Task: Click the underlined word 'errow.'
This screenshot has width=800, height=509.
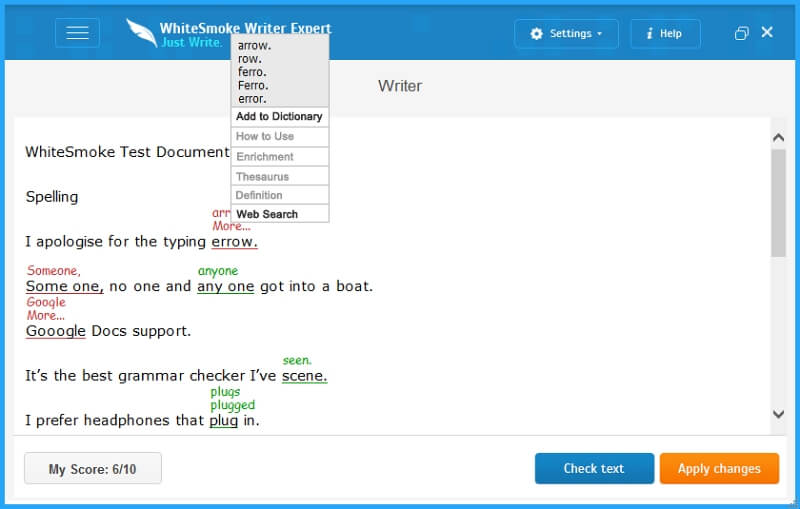Action: click(x=235, y=242)
